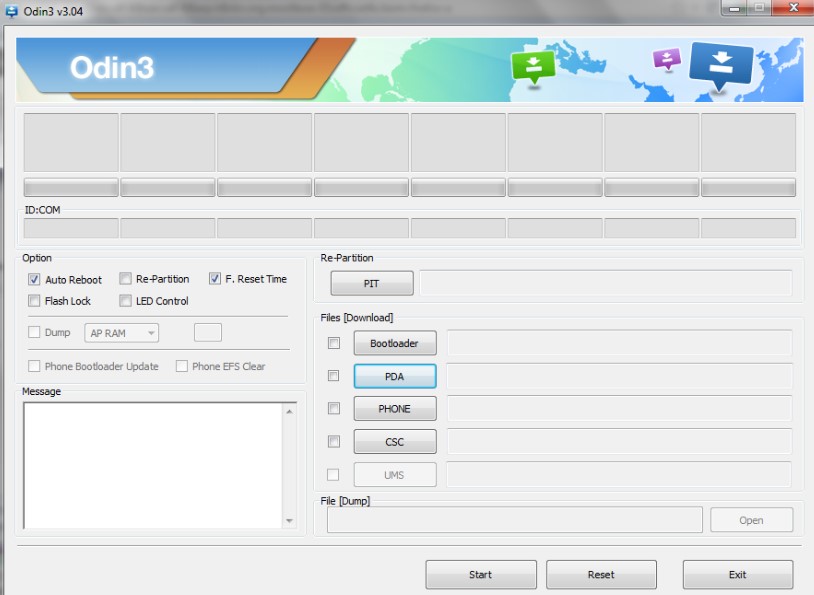This screenshot has height=595, width=814.
Task: Open the AP RAM dropdown
Action: tap(121, 333)
